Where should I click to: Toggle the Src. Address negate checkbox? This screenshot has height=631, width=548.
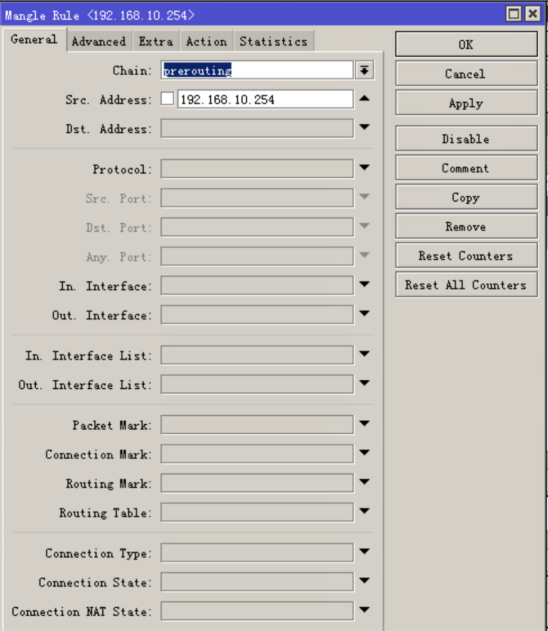click(167, 99)
